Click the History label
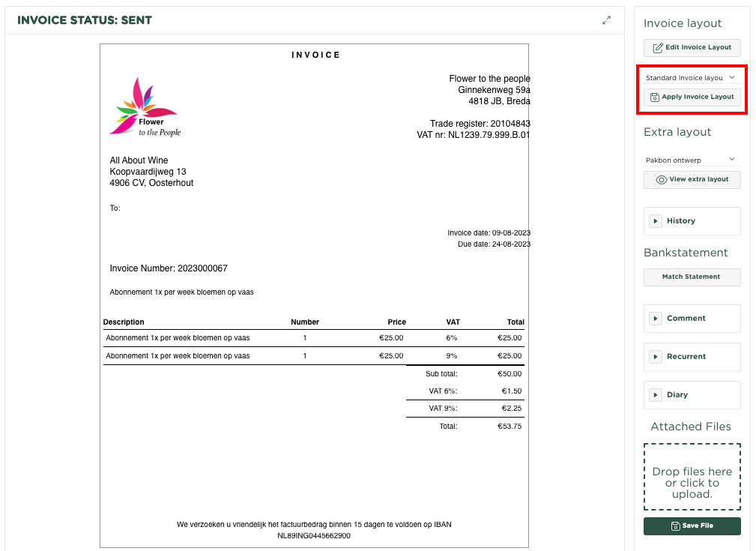 681,221
